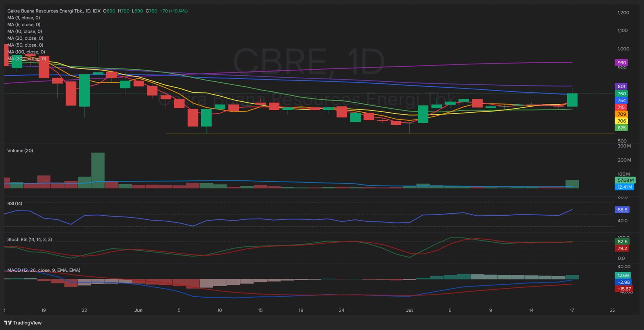Click the TradingView logo

23,323
